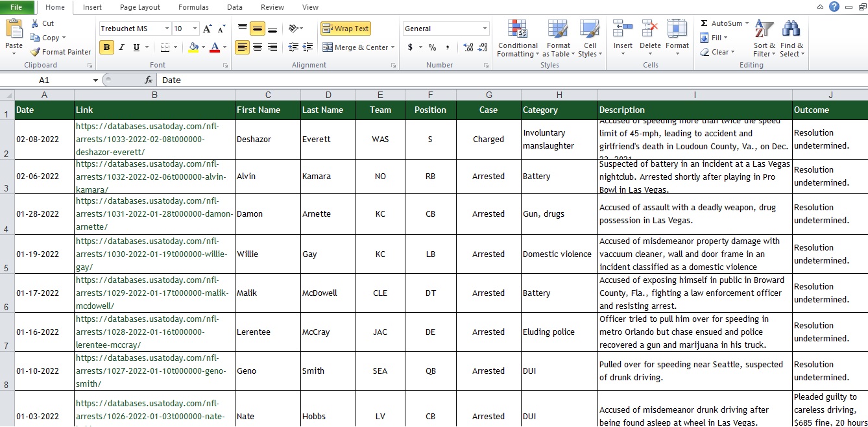This screenshot has height=427, width=868.
Task: Apply bottom vertical alignment
Action: [272, 29]
